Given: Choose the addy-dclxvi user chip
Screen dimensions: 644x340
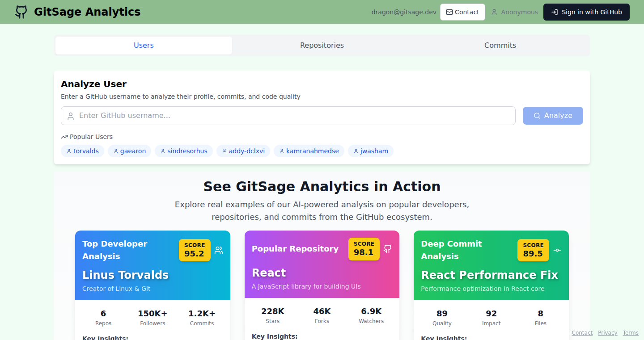Looking at the screenshot, I should click(243, 151).
